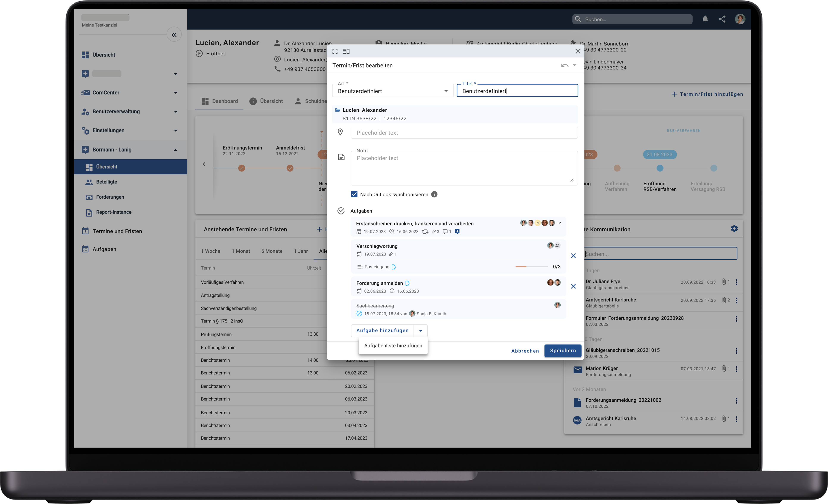Select Aufgabenliste hinzufügen menu entry

pyautogui.click(x=393, y=346)
